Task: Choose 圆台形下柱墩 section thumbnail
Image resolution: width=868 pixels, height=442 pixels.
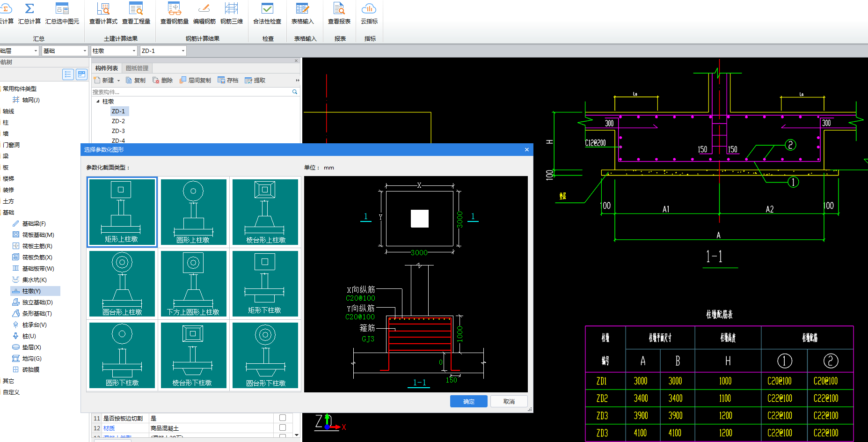Action: pos(265,355)
